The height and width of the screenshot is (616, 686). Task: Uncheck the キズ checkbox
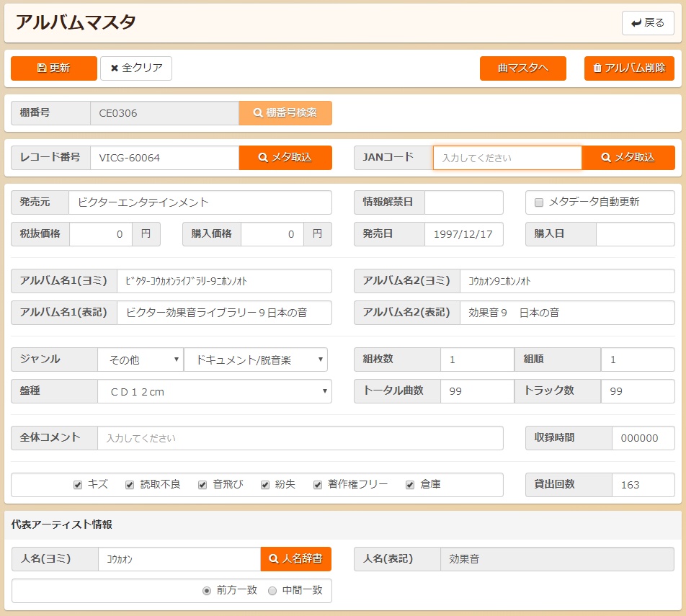78,485
